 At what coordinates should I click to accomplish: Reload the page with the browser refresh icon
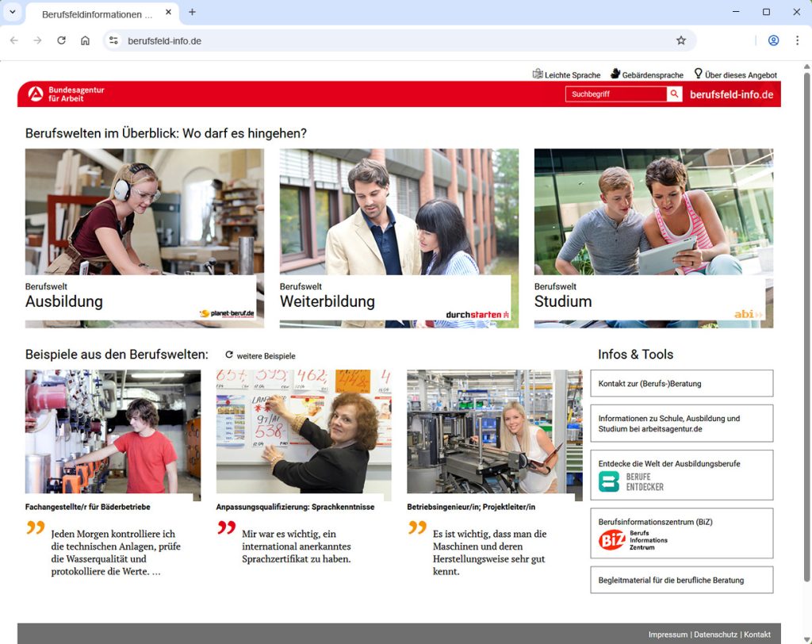pyautogui.click(x=61, y=40)
